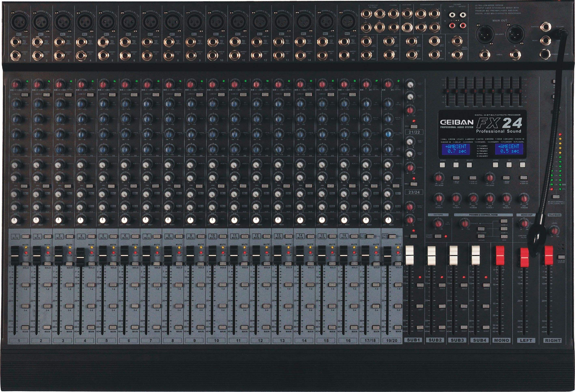
Task: Toggle the Solo button on channel 6
Action: pos(135,264)
